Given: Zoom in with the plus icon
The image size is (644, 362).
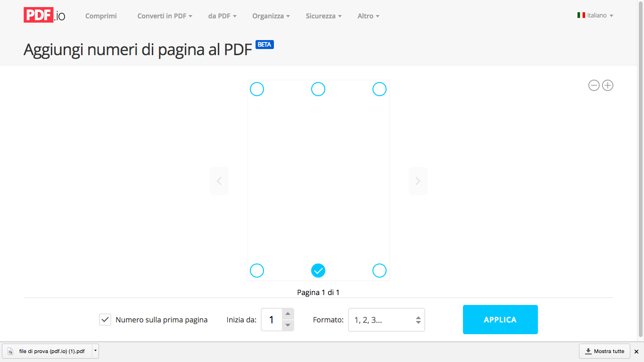Looking at the screenshot, I should tap(608, 85).
